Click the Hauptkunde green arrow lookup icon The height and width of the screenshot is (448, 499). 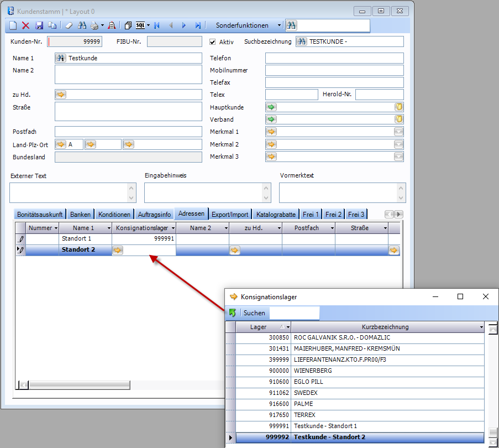coord(271,107)
